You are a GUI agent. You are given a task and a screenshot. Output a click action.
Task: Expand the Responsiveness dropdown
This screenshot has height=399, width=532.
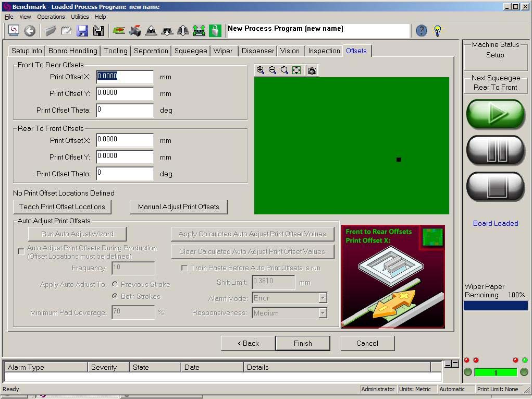click(323, 313)
